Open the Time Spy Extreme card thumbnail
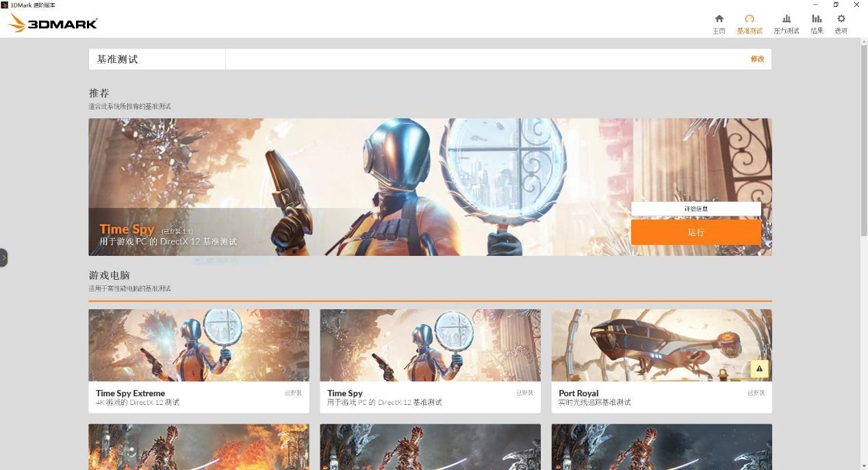Image resolution: width=868 pixels, height=470 pixels. [x=199, y=345]
